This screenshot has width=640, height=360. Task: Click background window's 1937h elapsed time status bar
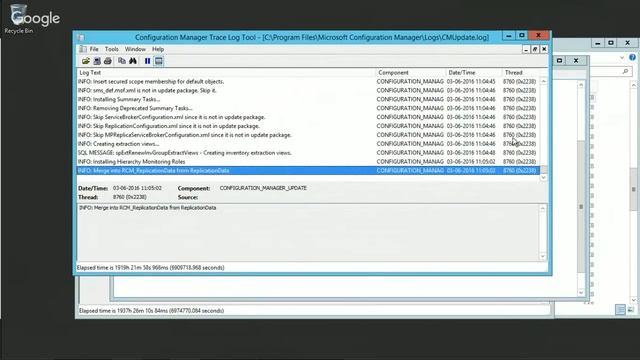point(313,311)
